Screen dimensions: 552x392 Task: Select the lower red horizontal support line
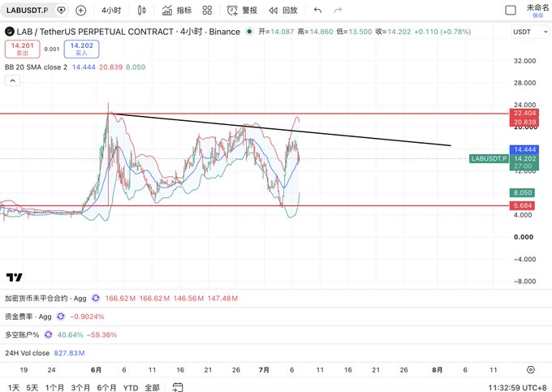pos(255,206)
